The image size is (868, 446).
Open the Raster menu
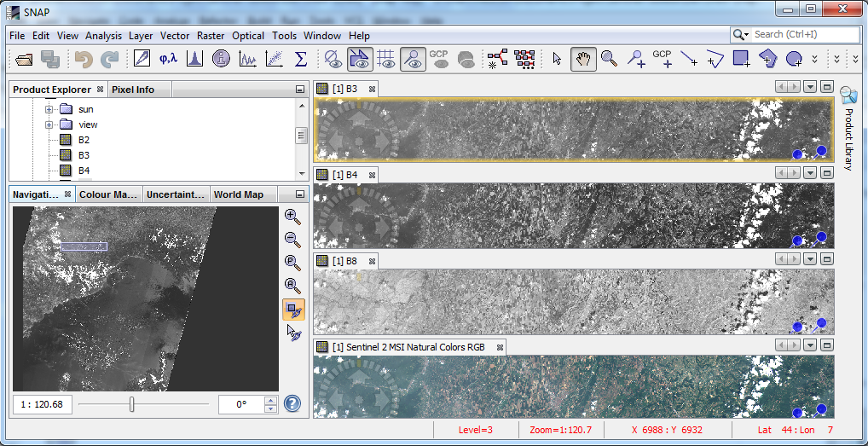211,36
